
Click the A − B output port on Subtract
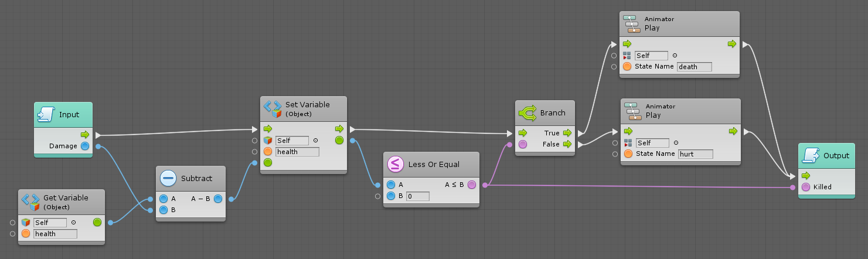pos(218,199)
